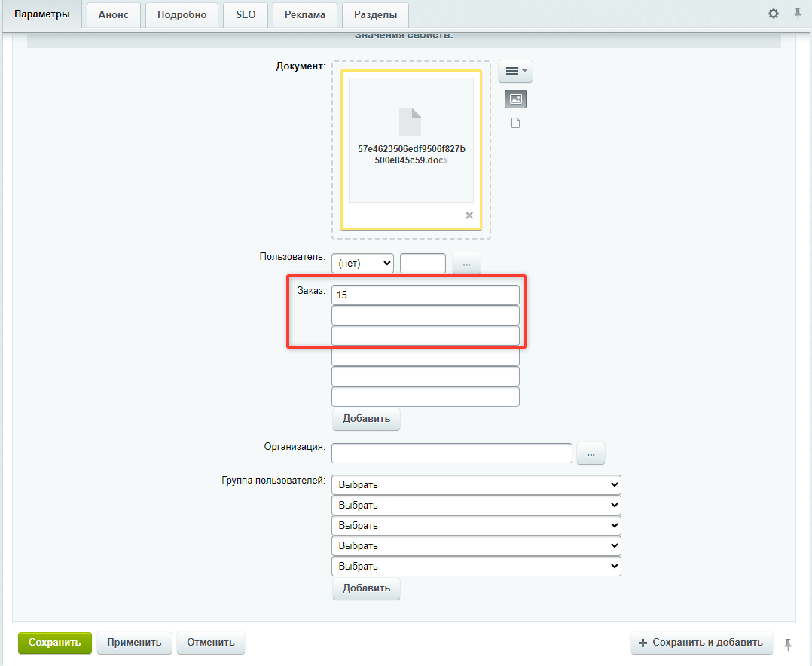
Task: Open the document hamburger menu dropdown
Action: (x=515, y=71)
